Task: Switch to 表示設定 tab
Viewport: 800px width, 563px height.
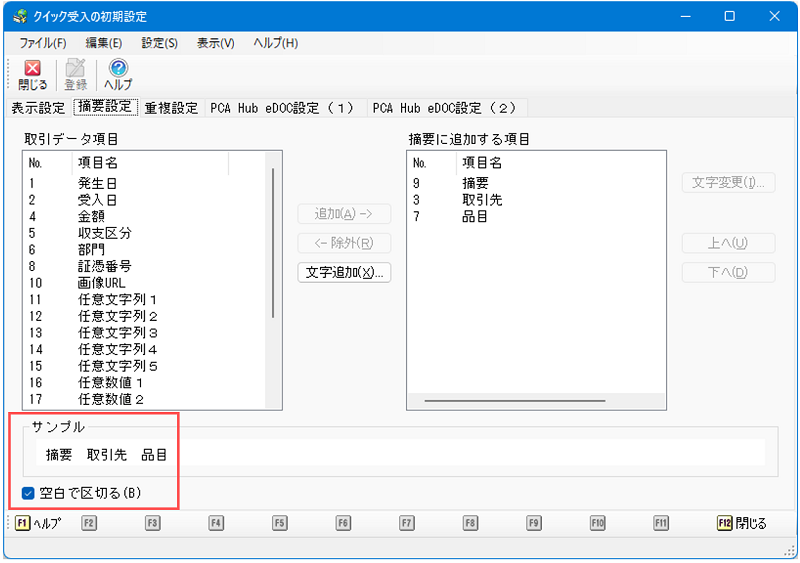Action: (x=38, y=108)
